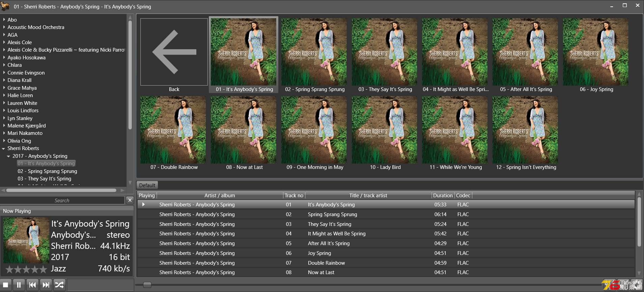Expand the Halie Loren artist node
This screenshot has height=292, width=644.
click(4, 95)
